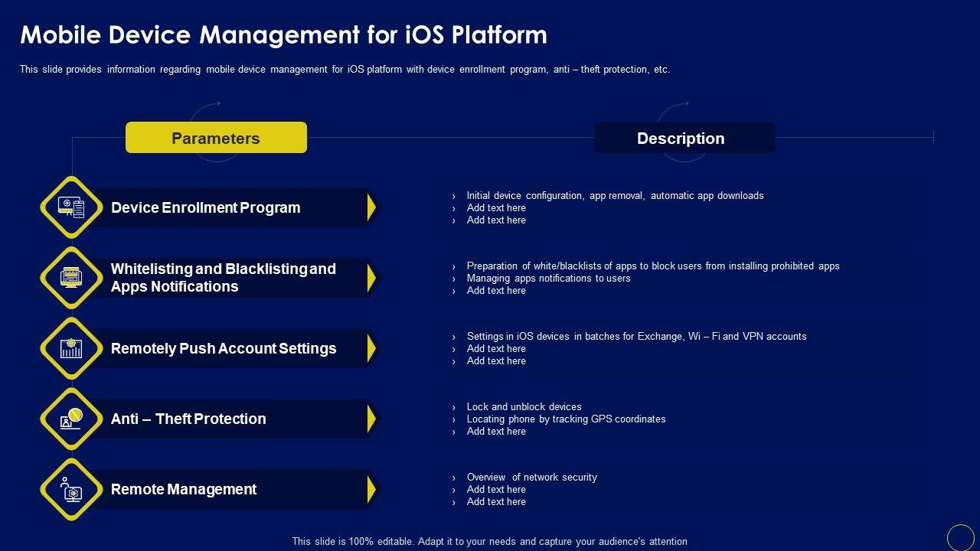Click the yellow circle in bottom corner

[960, 537]
